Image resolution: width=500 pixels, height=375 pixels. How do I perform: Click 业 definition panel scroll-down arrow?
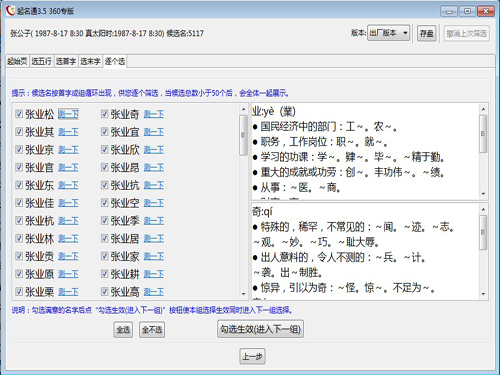pyautogui.click(x=483, y=194)
